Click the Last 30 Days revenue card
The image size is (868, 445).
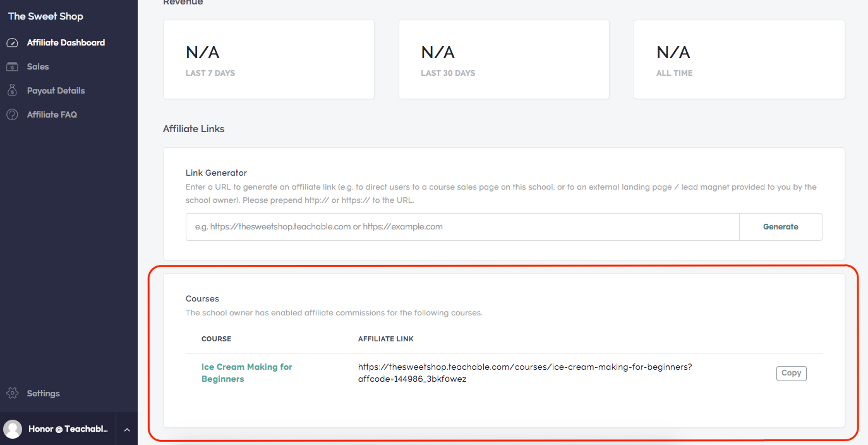tap(503, 59)
